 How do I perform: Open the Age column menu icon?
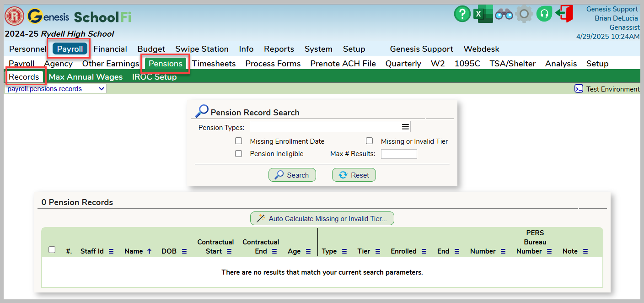click(308, 251)
